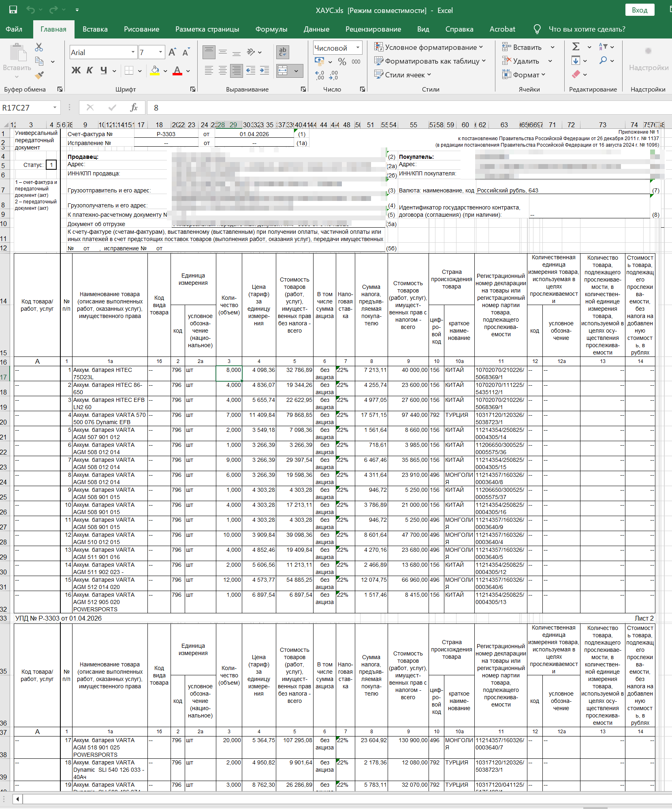The width and height of the screenshot is (672, 809).
Task: Toggle the Wrap Text button
Action: click(283, 52)
